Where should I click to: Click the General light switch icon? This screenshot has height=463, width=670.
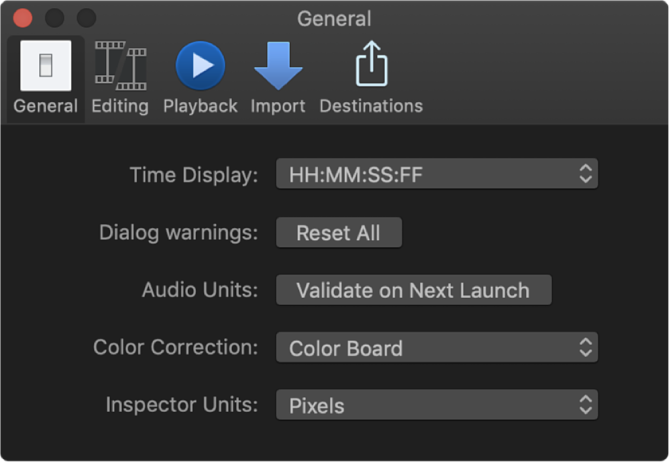tap(46, 66)
